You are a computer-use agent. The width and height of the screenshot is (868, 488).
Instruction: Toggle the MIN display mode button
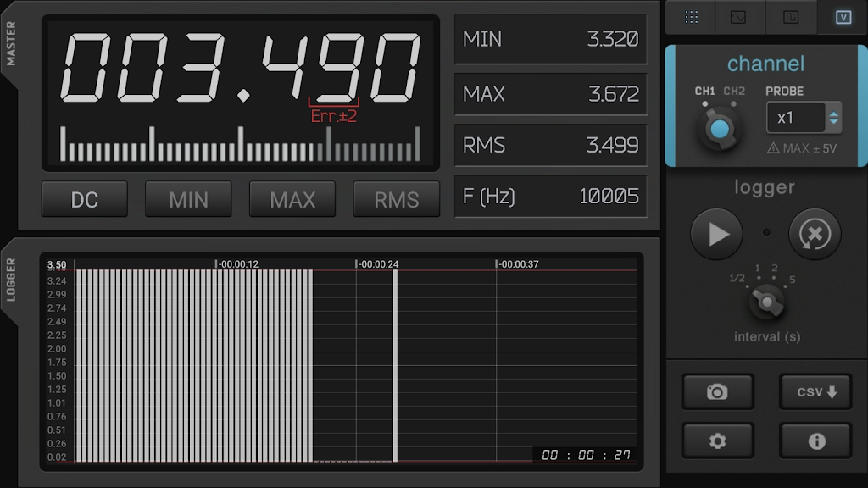tap(188, 200)
